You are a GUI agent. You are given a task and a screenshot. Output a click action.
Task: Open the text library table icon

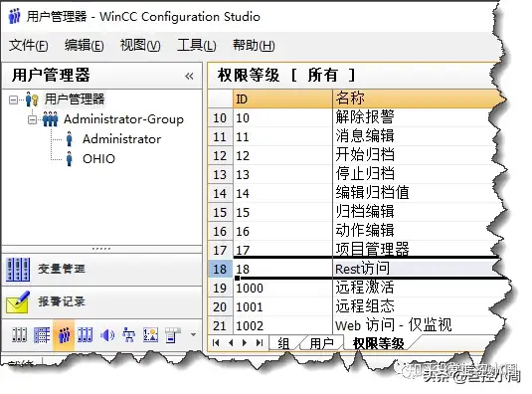click(x=42, y=335)
